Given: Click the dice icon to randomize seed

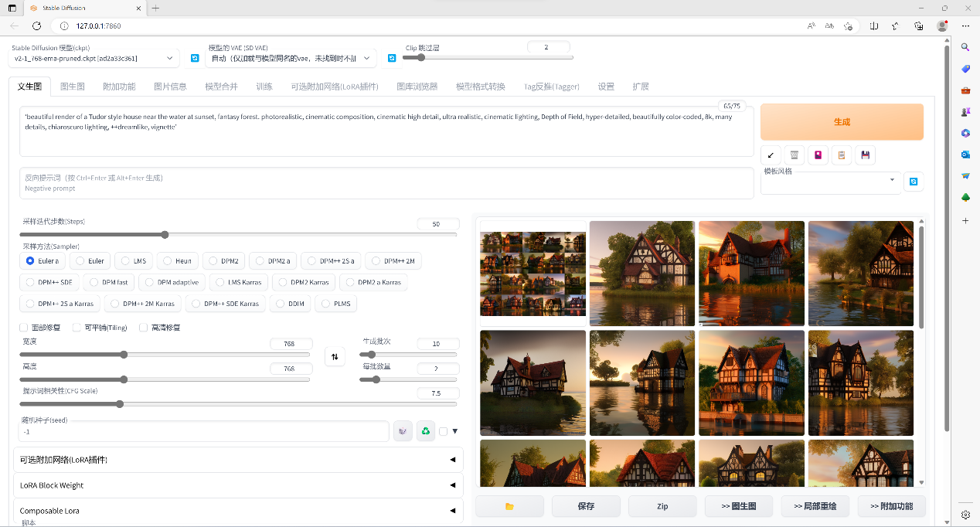Looking at the screenshot, I should click(402, 431).
